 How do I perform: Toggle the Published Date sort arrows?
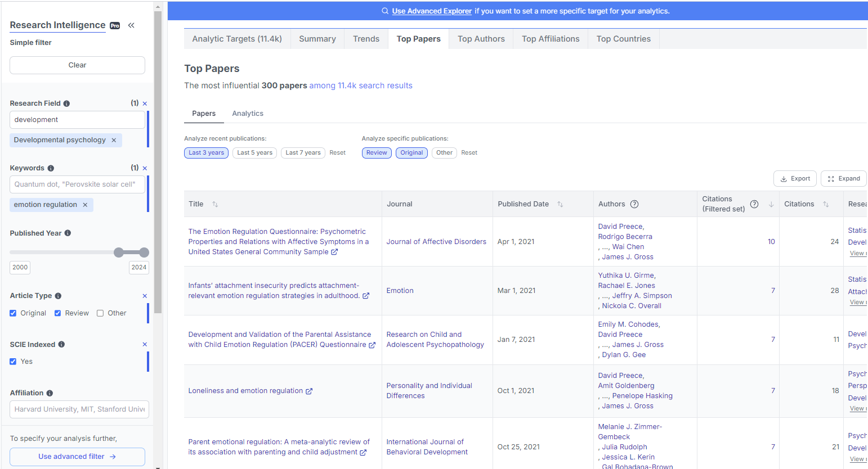pyautogui.click(x=560, y=204)
